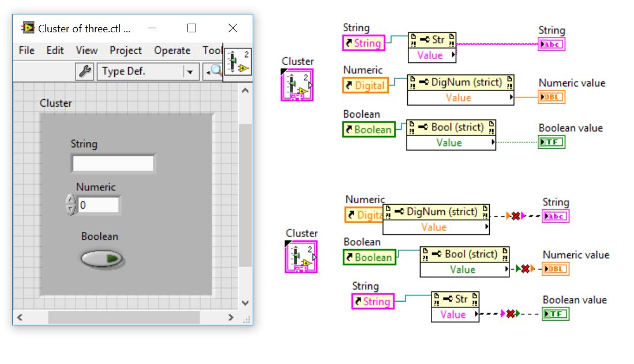This screenshot has width=634, height=364.
Task: Click the Numeric value field showing 0
Action: click(x=99, y=205)
